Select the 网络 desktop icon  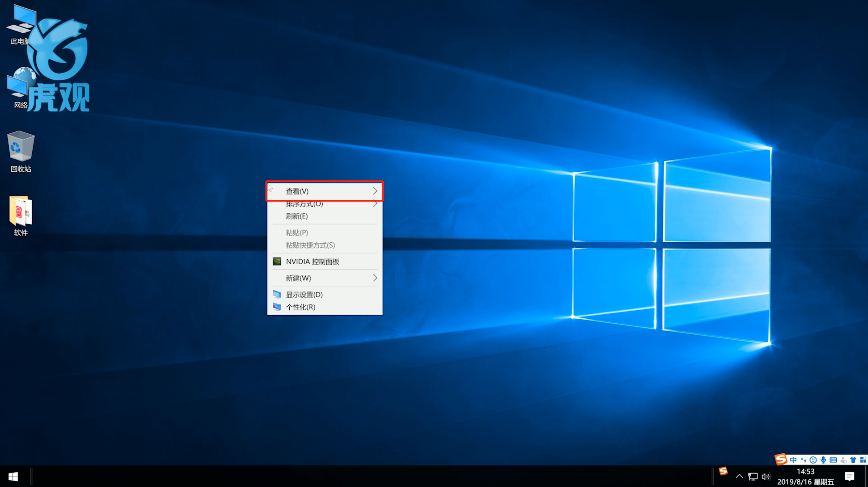point(21,88)
